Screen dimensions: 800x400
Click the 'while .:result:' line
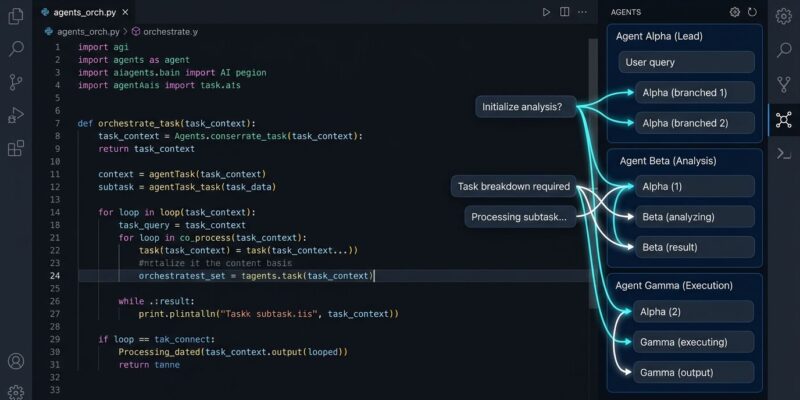click(x=157, y=301)
